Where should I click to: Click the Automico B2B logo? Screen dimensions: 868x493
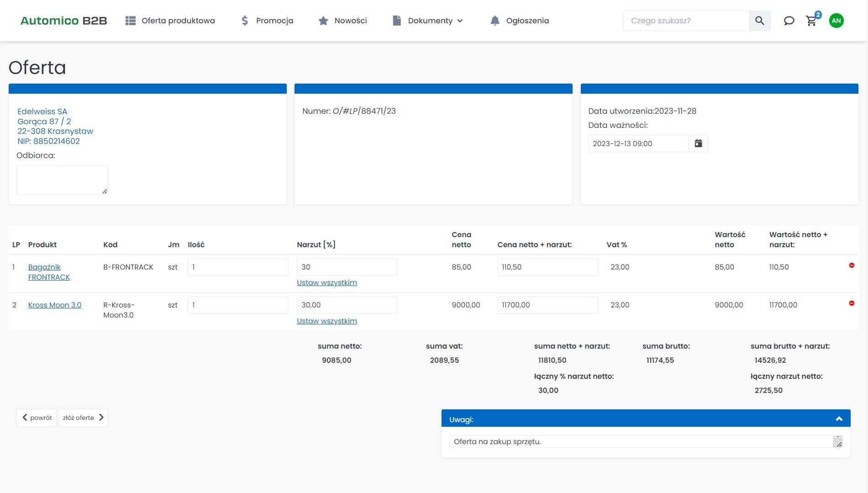coord(63,21)
